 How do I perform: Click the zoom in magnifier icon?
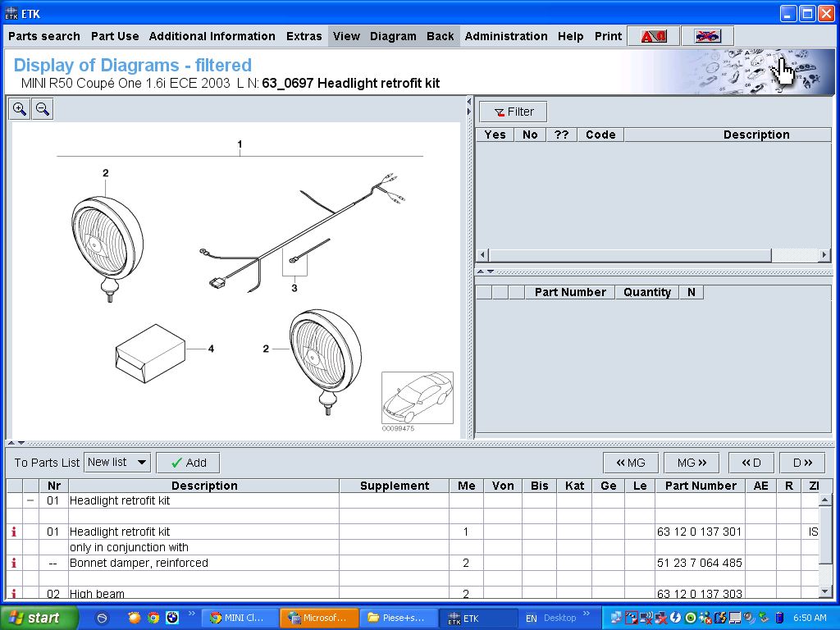click(x=20, y=109)
